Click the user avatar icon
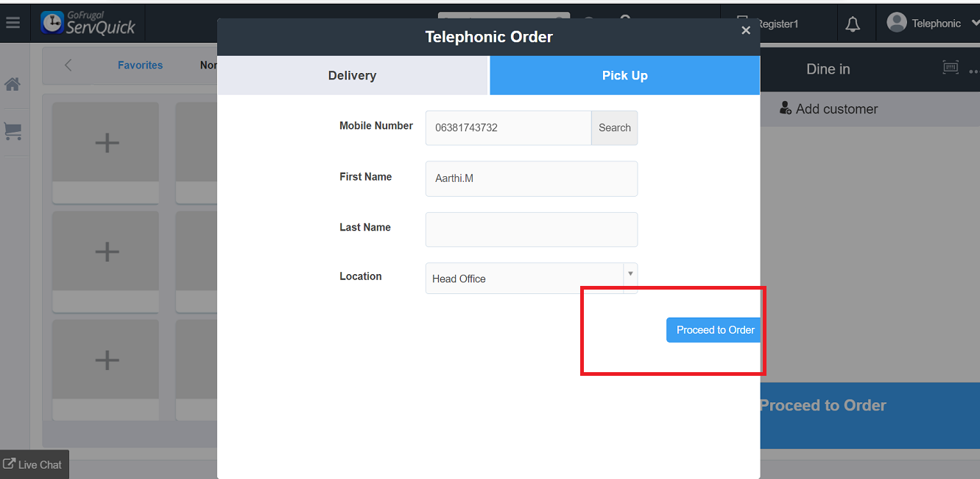Screen dimensions: 980x479 (x=896, y=23)
